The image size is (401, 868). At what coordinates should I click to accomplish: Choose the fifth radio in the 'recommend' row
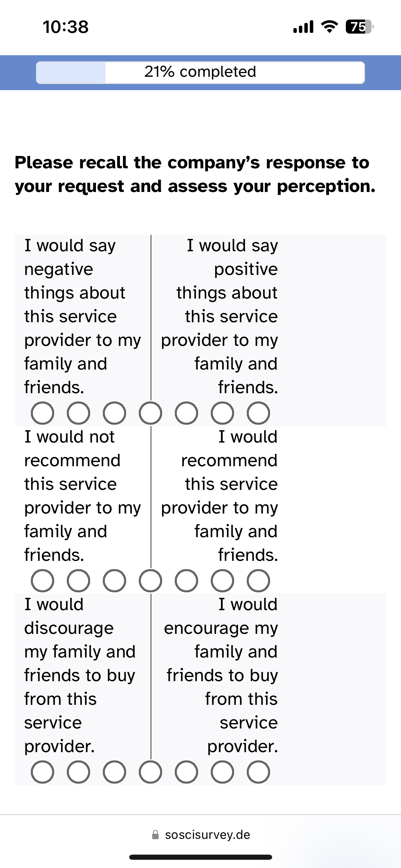[186, 581]
